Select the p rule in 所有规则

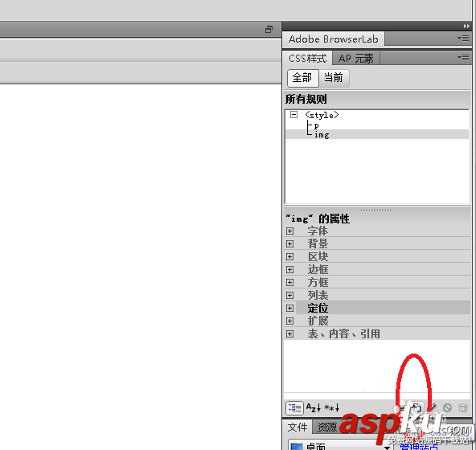point(316,125)
